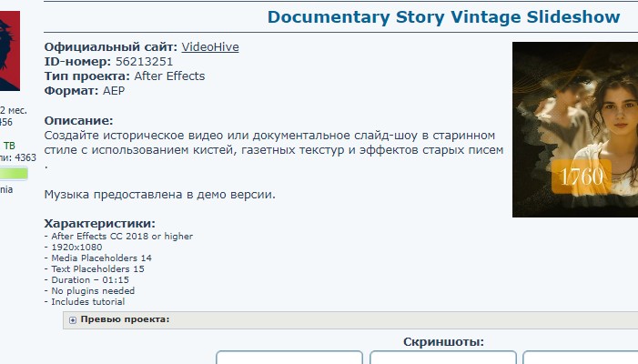Click the green reputation bar
This screenshot has width=638, height=364.
point(14,173)
